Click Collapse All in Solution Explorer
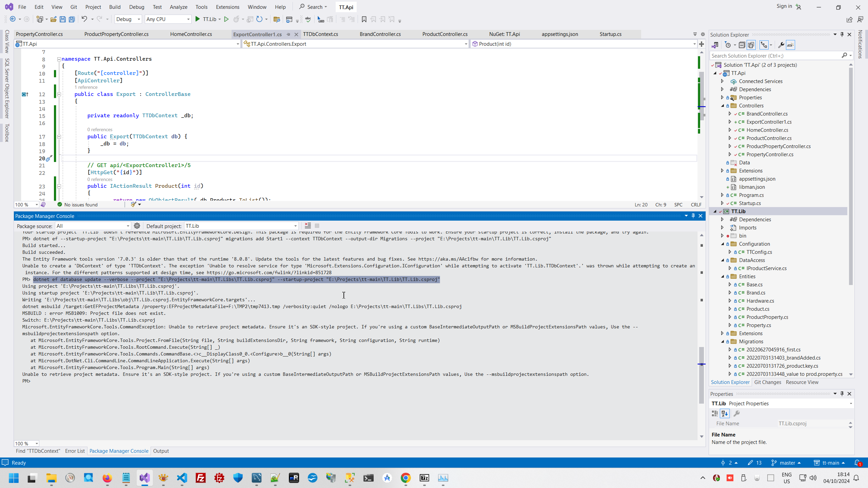Screen dimensions: 868x488 click(x=742, y=45)
